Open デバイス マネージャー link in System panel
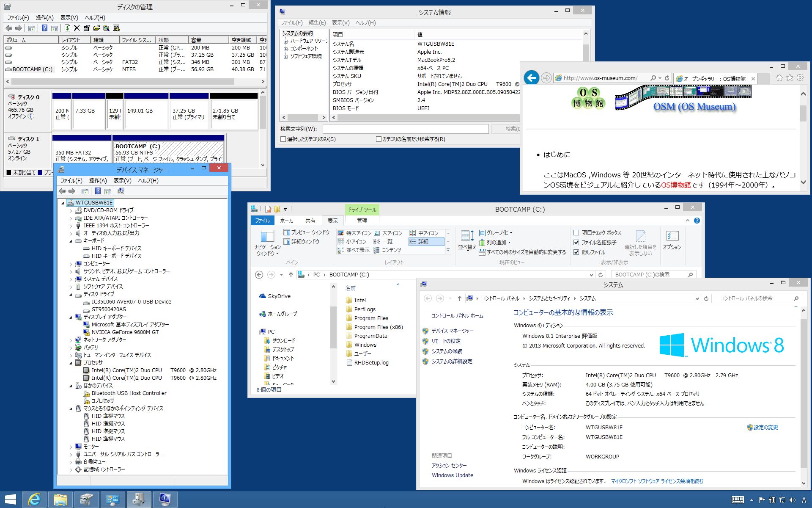The width and height of the screenshot is (812, 508). pos(453,331)
